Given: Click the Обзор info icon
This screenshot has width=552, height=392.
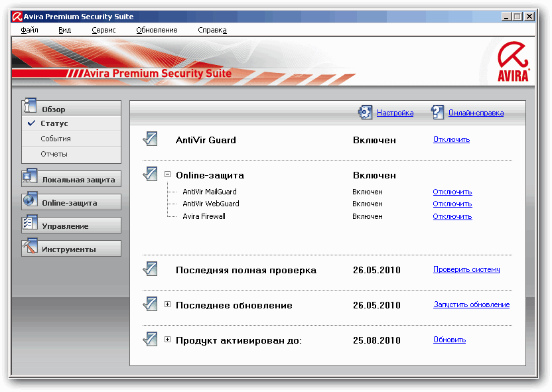Looking at the screenshot, I should (x=30, y=106).
